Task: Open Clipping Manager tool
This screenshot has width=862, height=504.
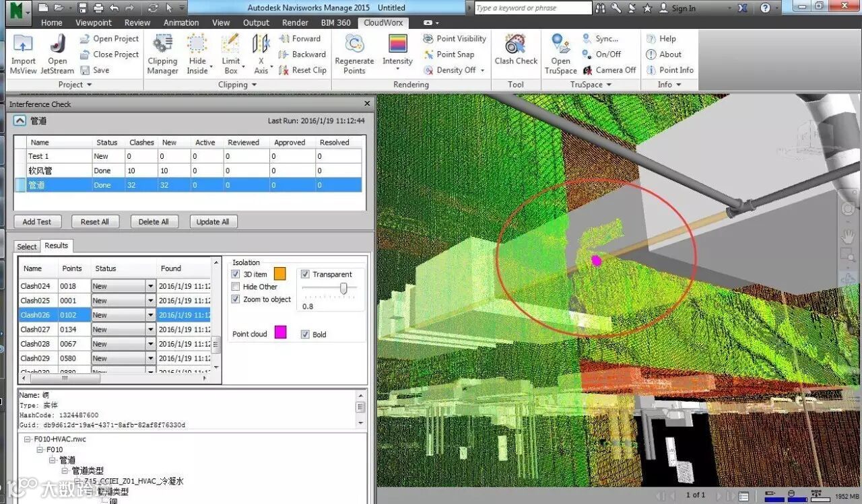Action: (162, 54)
